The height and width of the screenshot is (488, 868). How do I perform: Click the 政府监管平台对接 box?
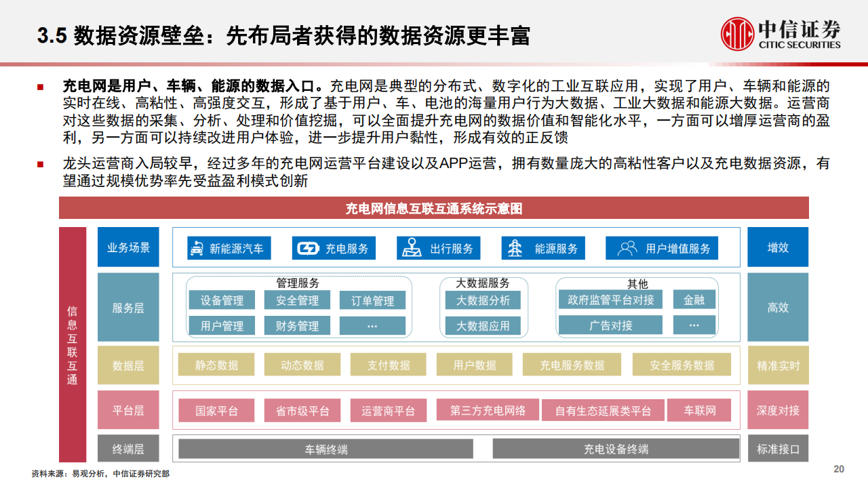(x=610, y=300)
